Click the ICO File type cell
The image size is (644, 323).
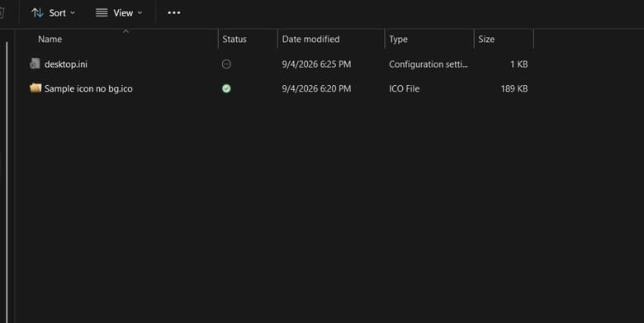click(x=404, y=88)
